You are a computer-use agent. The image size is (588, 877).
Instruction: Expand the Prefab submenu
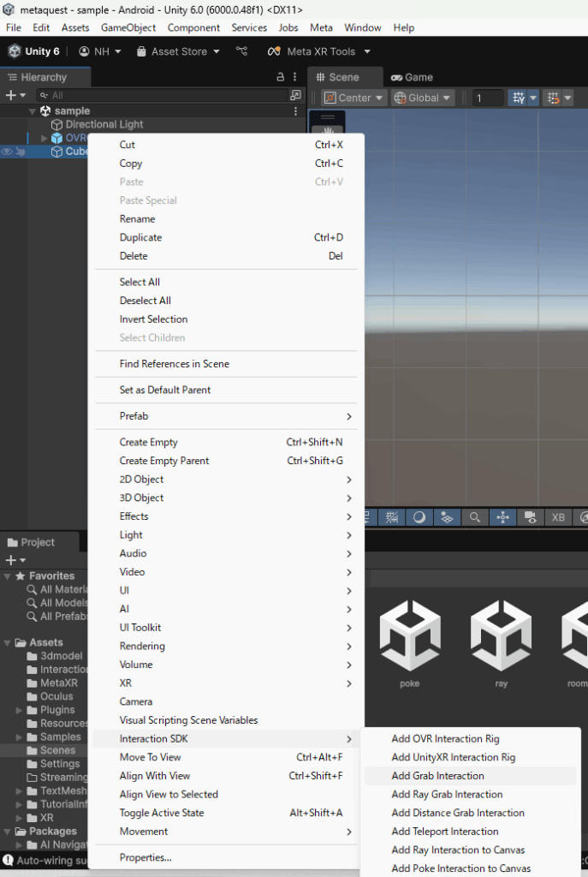[x=226, y=416]
